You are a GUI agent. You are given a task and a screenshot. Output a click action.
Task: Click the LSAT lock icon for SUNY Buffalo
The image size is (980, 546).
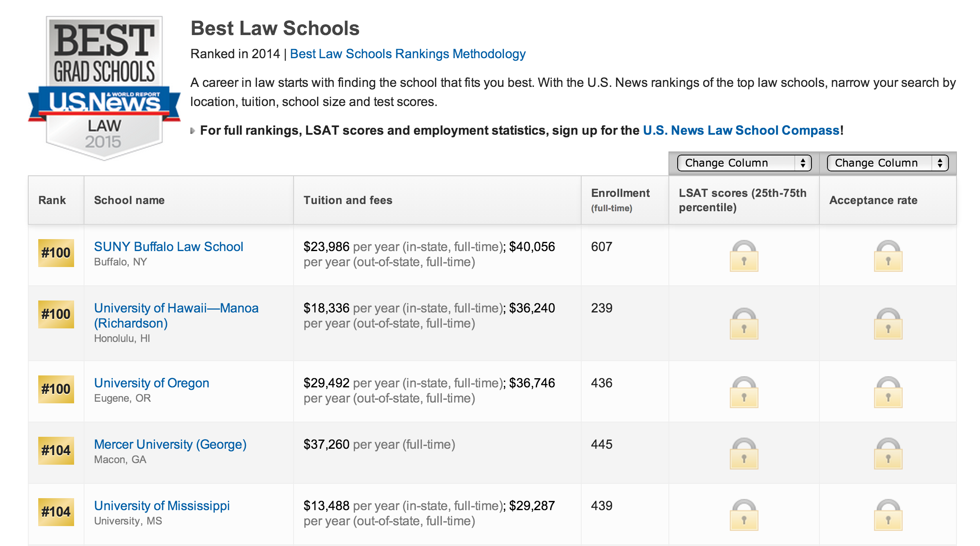[744, 256]
